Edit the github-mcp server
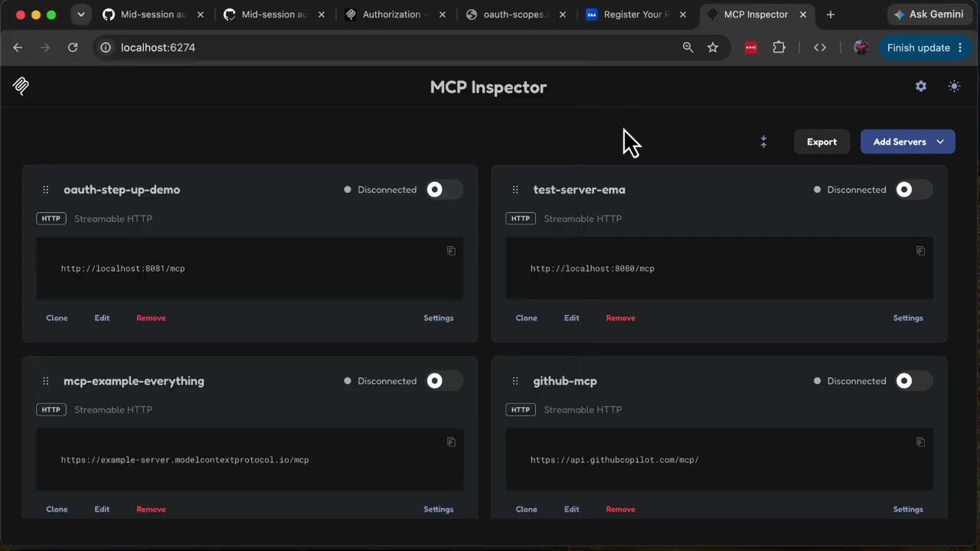 571,509
